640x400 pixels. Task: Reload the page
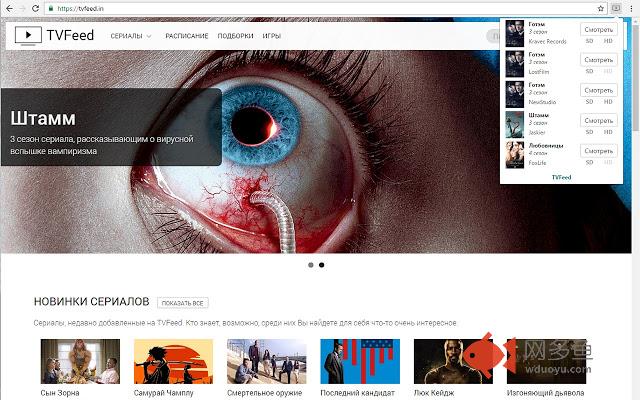36,8
